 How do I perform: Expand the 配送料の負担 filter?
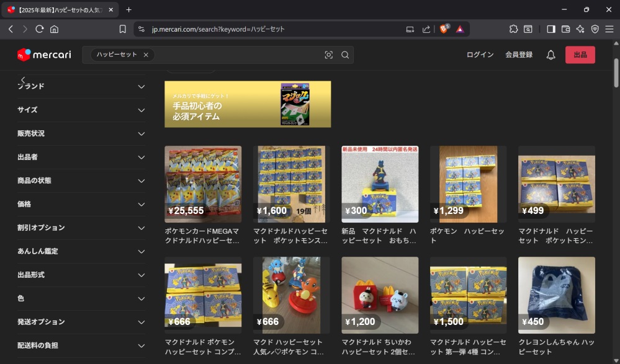(81, 345)
